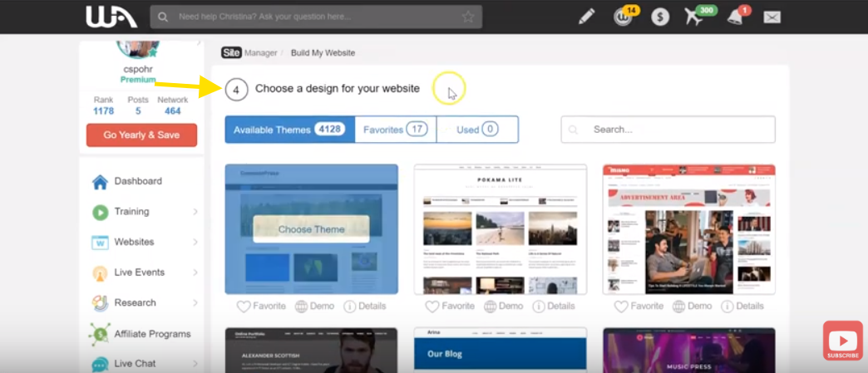Click the Network count 464
This screenshot has width=868, height=373.
(x=173, y=111)
